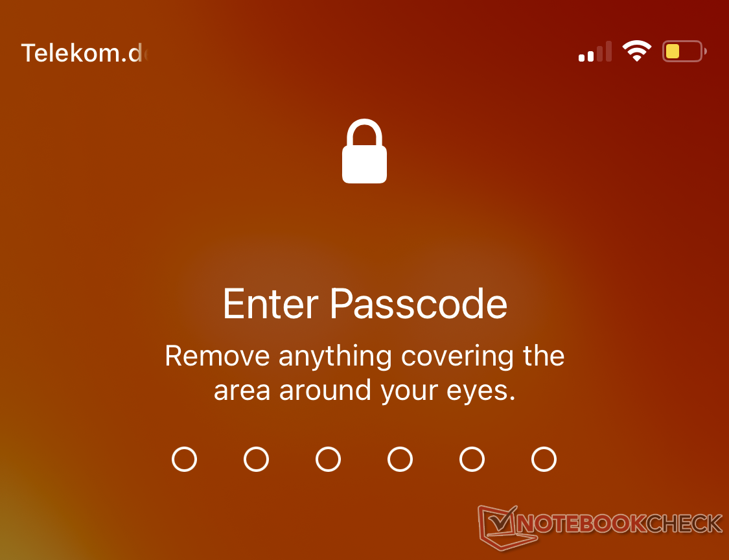This screenshot has width=729, height=560.
Task: Tap the shortest leftmost signal bar
Action: tap(581, 58)
